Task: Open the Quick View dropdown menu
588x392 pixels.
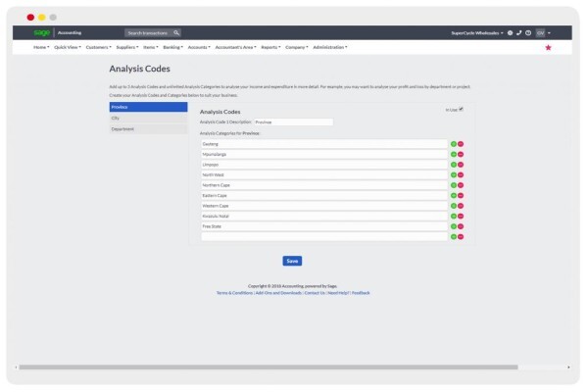Action: [68, 47]
